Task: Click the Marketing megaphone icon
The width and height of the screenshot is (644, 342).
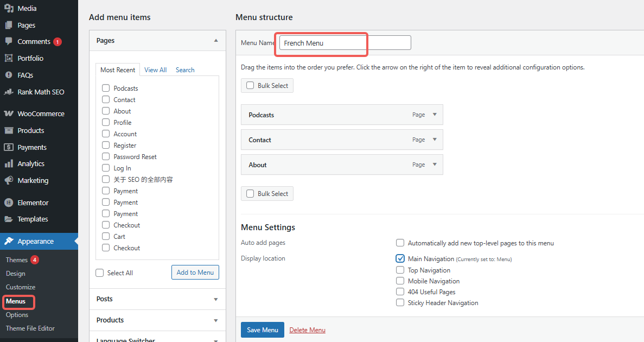Action: click(x=9, y=180)
